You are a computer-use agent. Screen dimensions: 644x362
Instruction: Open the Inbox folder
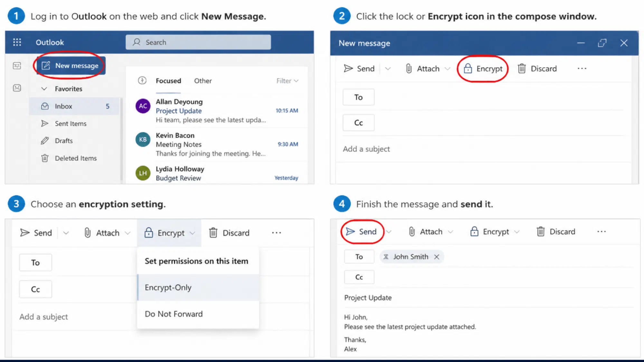(x=74, y=106)
